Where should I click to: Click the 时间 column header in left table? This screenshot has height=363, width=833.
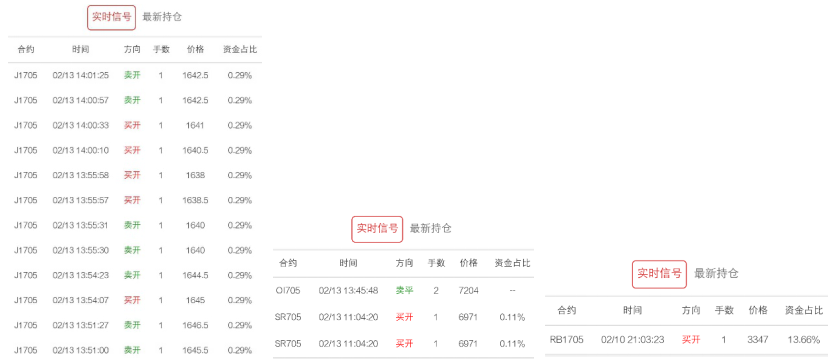tap(81, 49)
